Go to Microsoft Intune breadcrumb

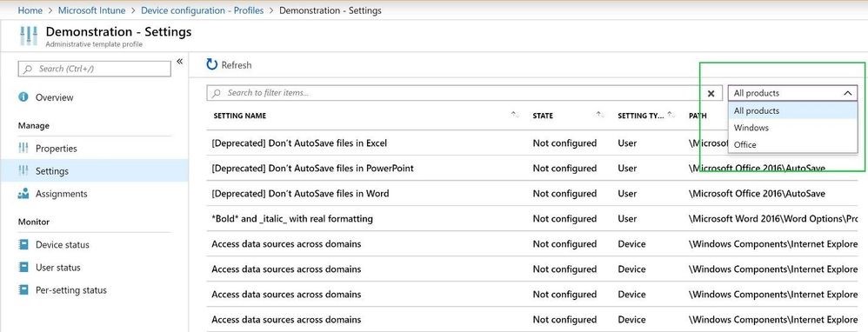coord(92,10)
